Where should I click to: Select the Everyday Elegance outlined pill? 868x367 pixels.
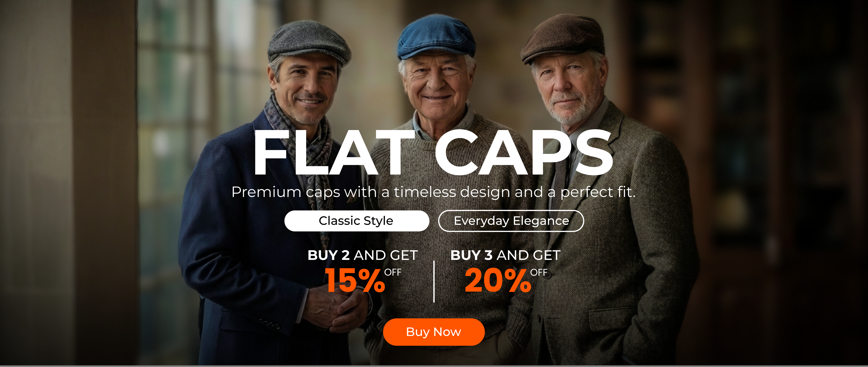[x=511, y=221]
